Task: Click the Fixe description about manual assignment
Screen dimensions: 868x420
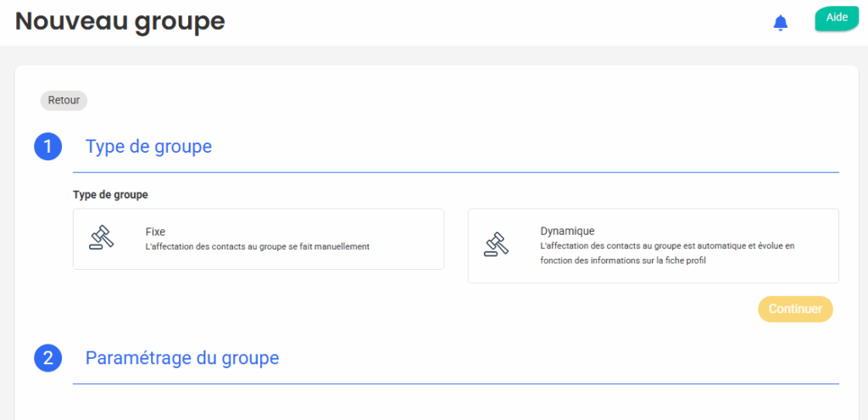Action: click(258, 247)
